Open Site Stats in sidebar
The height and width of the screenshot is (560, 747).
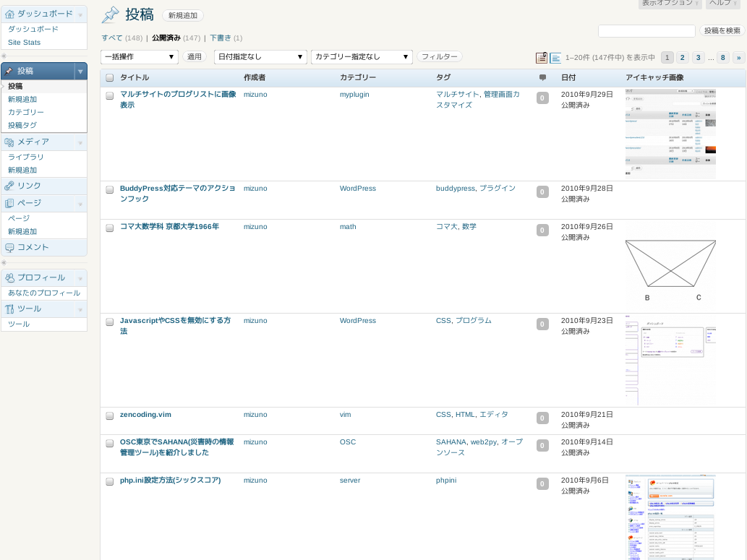[x=25, y=43]
